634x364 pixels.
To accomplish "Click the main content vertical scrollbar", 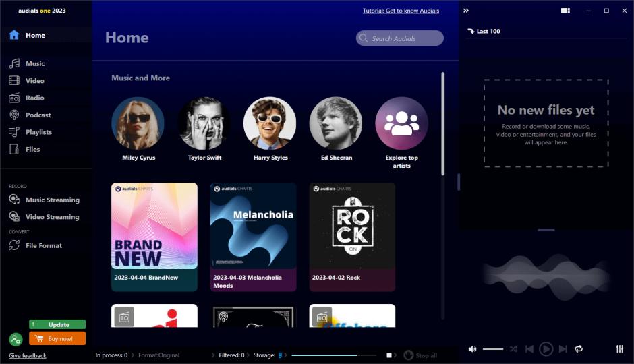I will pyautogui.click(x=442, y=123).
